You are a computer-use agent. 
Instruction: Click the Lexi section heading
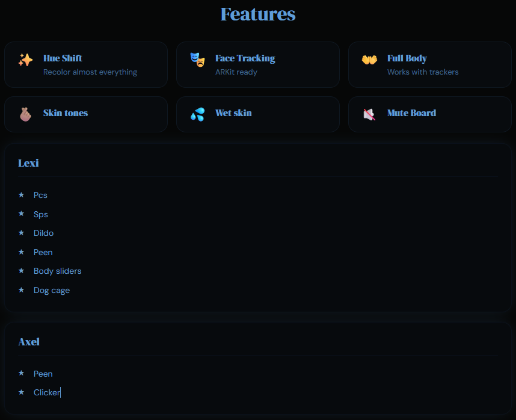point(28,163)
